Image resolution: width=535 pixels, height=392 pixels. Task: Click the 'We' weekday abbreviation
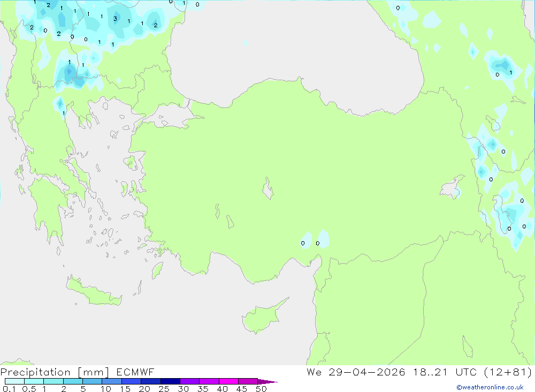click(x=314, y=372)
